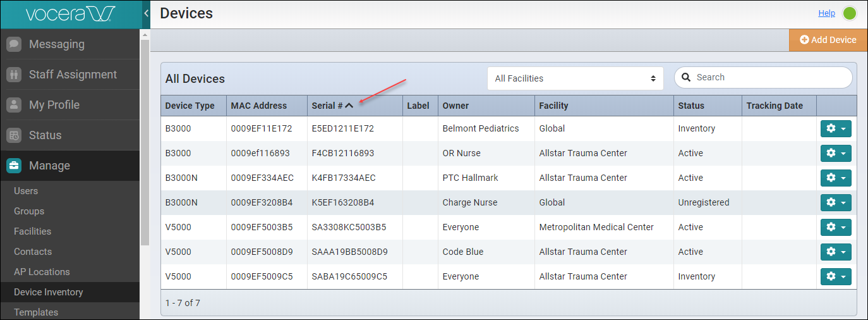Select the Staff Assignment sidebar icon
The height and width of the screenshot is (320, 868).
point(14,75)
